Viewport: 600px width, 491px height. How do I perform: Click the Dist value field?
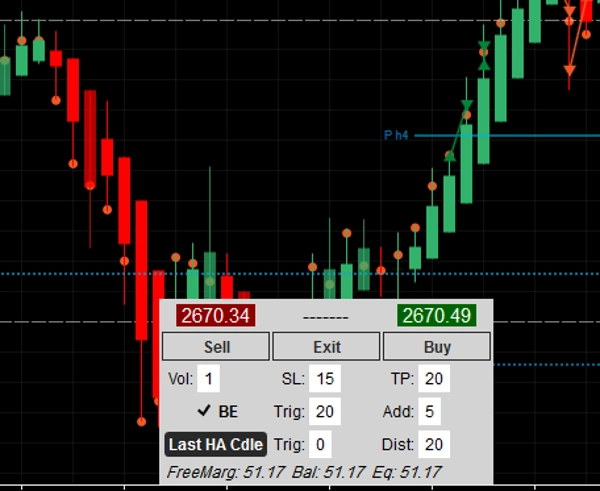click(x=434, y=444)
